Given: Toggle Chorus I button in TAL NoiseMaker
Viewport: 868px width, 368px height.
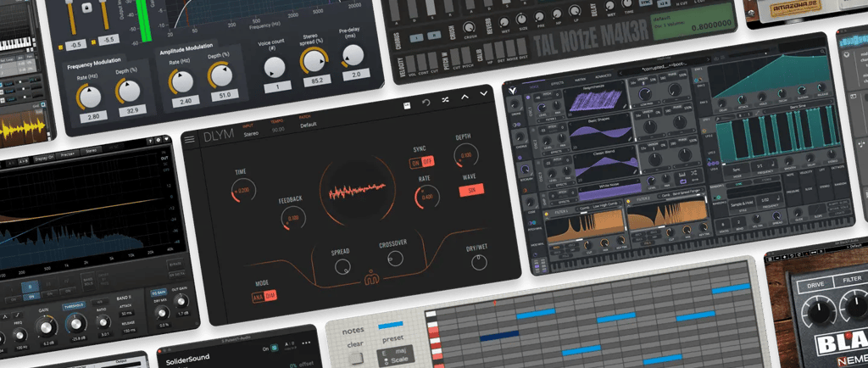Looking at the screenshot, I should pos(419,37).
